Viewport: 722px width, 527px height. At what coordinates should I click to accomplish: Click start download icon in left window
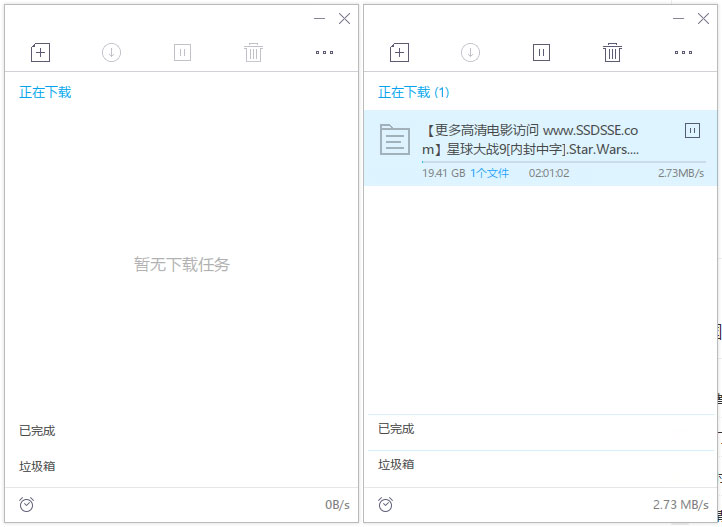pos(111,52)
